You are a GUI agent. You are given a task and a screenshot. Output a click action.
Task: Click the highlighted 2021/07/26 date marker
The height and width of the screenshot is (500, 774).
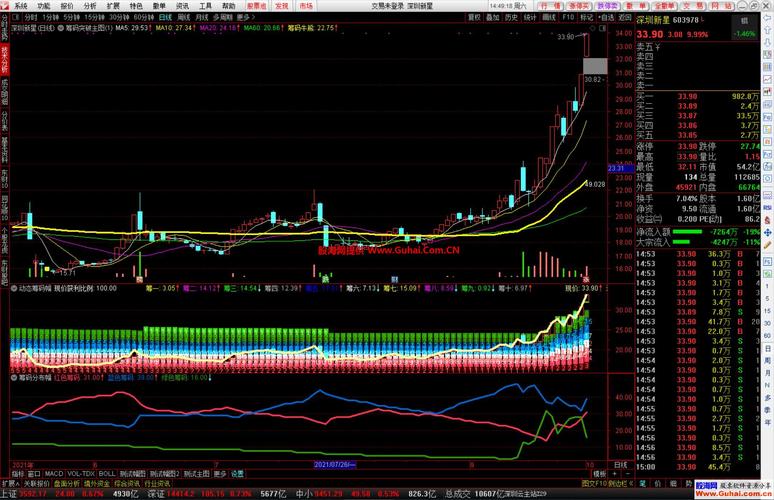click(x=335, y=465)
